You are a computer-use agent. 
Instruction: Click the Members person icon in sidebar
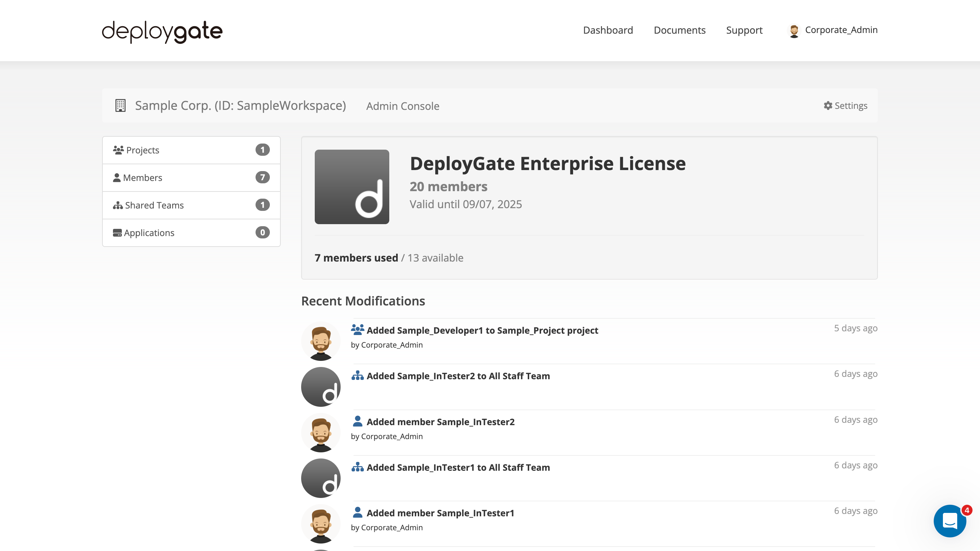pyautogui.click(x=117, y=178)
